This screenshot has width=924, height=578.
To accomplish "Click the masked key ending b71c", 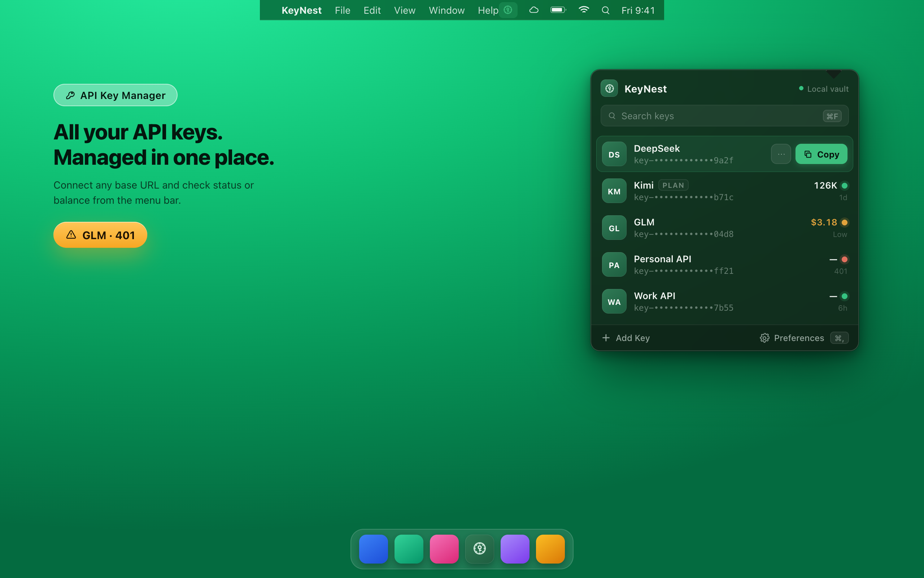I will (x=684, y=197).
